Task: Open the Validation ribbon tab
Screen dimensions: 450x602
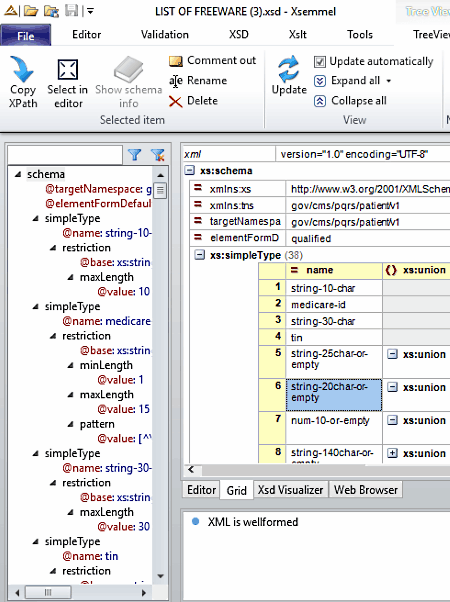Action: [165, 35]
